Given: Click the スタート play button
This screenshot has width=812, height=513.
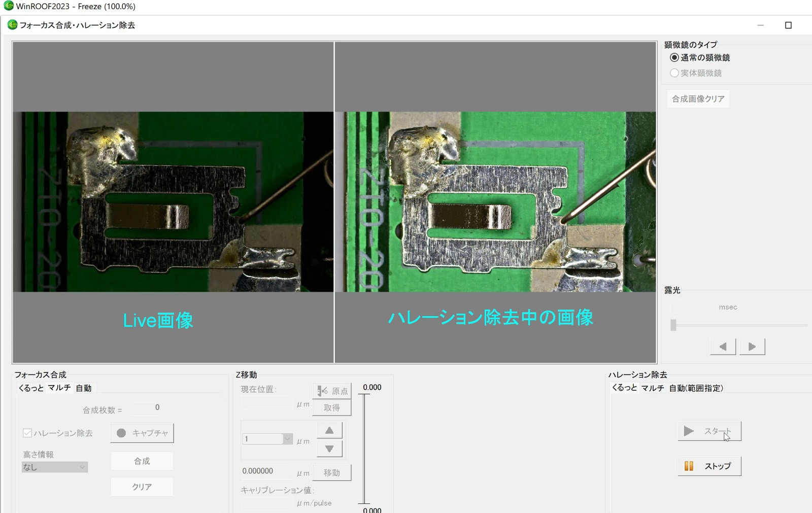Looking at the screenshot, I should pyautogui.click(x=709, y=431).
